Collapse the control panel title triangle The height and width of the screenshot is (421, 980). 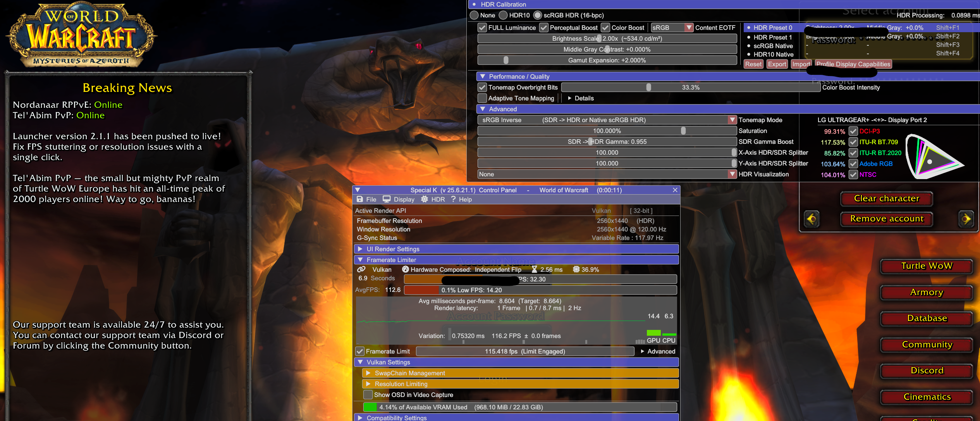tap(358, 190)
